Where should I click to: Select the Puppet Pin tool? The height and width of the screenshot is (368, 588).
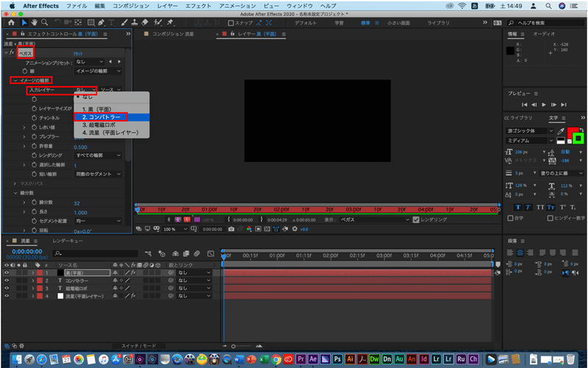(170, 23)
